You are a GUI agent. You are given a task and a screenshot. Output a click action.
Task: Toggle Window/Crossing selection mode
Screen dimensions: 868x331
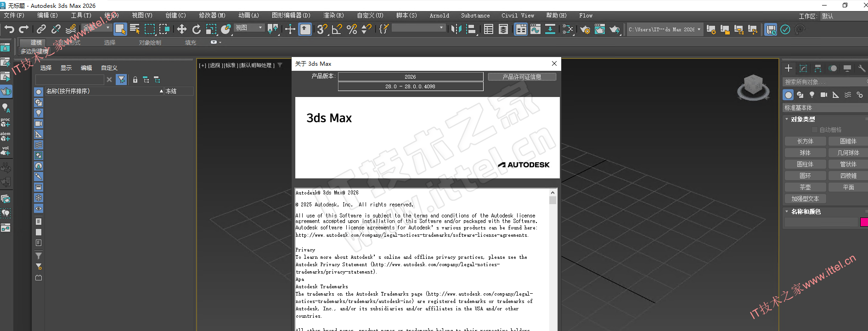click(x=164, y=29)
